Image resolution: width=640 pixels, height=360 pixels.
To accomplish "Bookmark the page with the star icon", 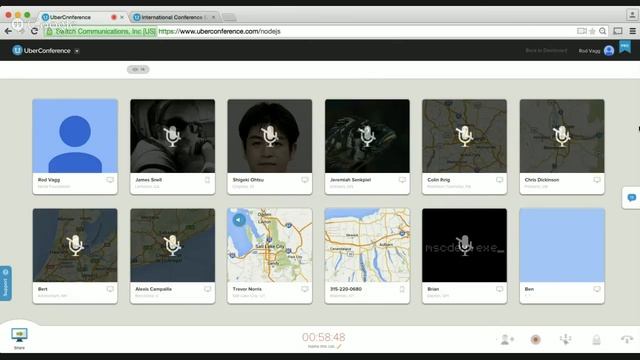I will (592, 31).
